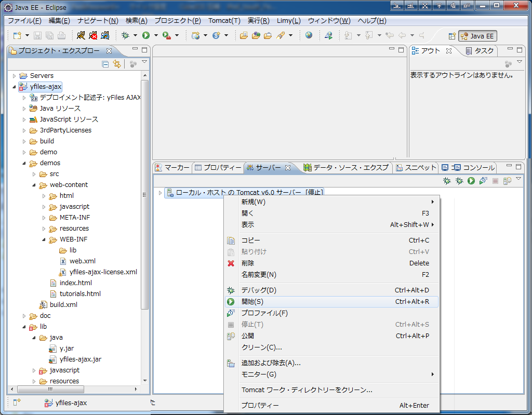Screen dimensions: 532x415
Task: Click the Open Perspective icon beside Java EE
Action: coord(452,36)
